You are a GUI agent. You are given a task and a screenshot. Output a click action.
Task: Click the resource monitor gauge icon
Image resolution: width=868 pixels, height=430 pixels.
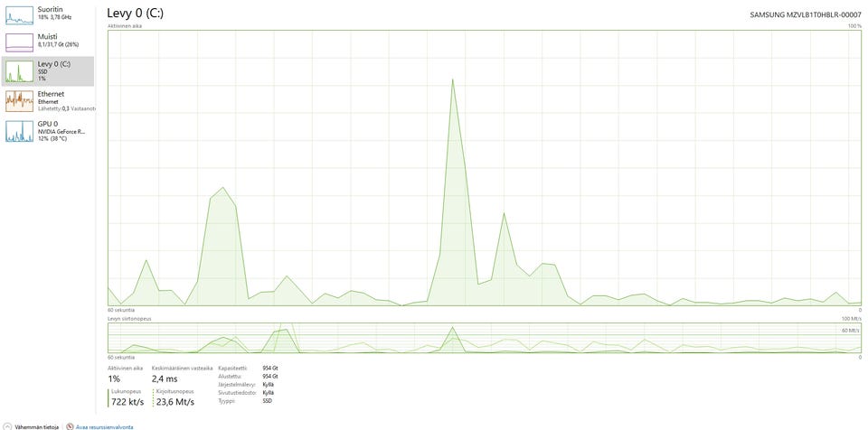pos(70,426)
